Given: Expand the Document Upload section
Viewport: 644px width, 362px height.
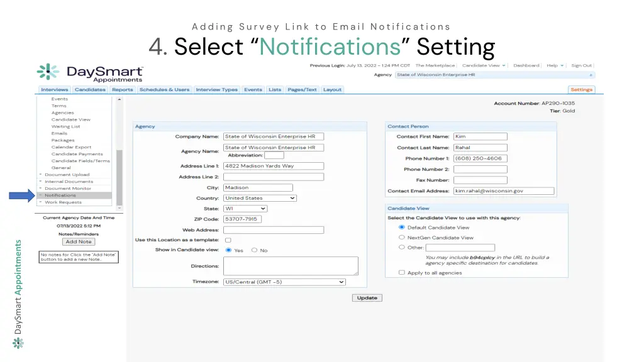Looking at the screenshot, I should (67, 175).
